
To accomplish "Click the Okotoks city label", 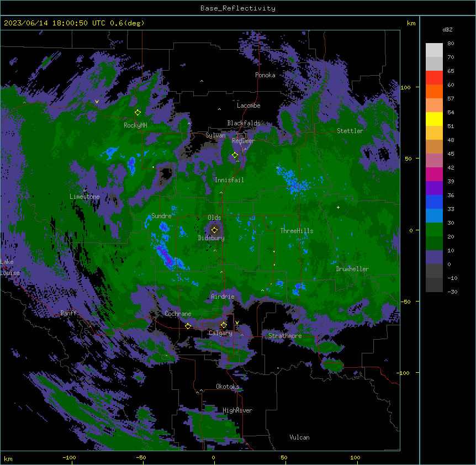I will point(228,387).
